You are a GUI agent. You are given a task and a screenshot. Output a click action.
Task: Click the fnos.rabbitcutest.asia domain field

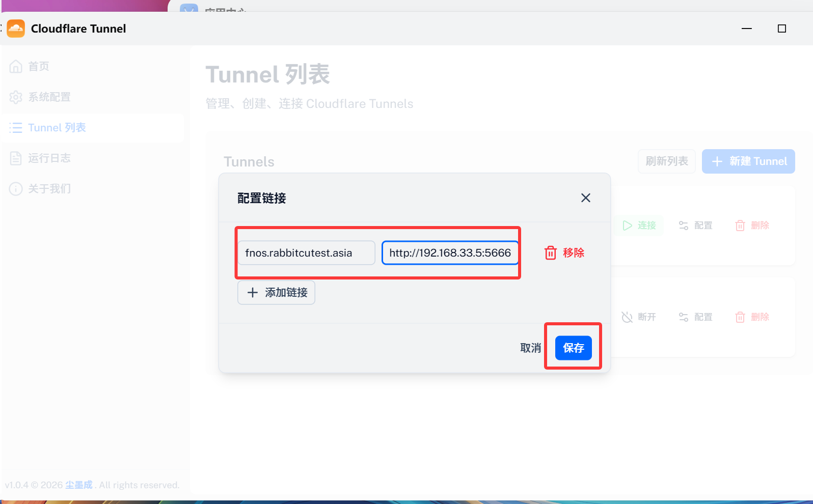click(306, 253)
